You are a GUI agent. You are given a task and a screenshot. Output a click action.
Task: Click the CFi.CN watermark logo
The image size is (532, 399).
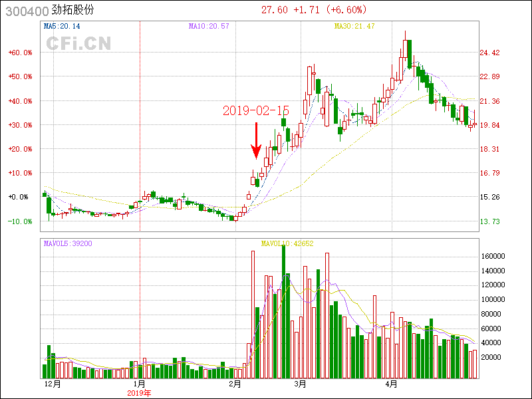(78, 44)
